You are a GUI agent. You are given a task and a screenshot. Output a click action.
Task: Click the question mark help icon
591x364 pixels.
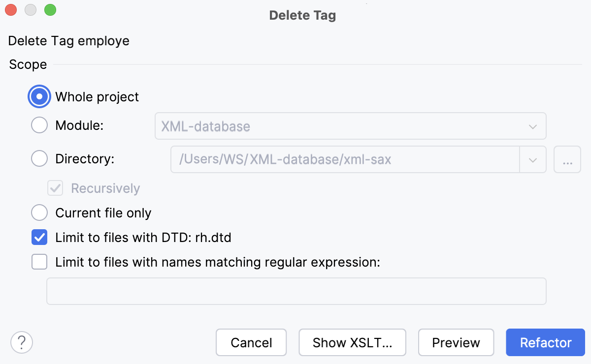pyautogui.click(x=22, y=342)
